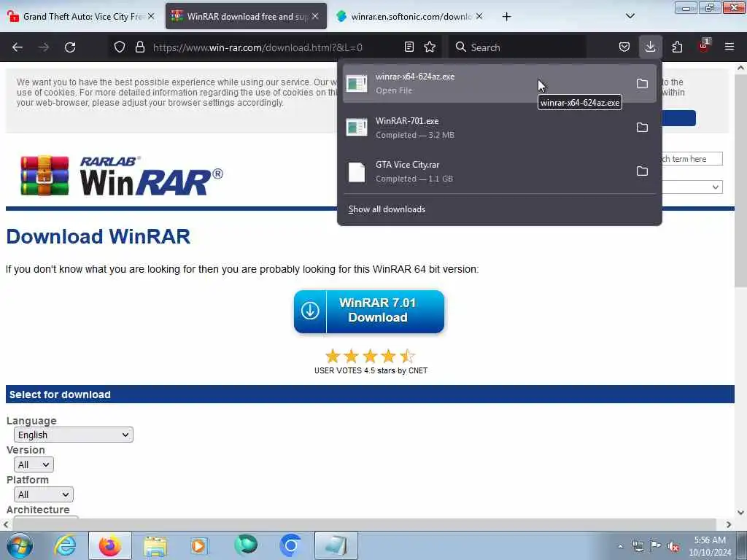
Task: Toggle reader view icon in address bar
Action: pos(409,47)
